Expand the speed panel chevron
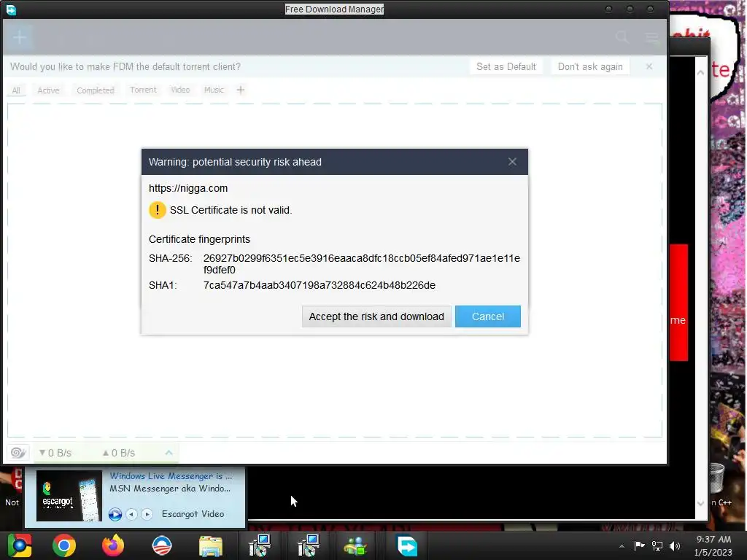Image resolution: width=747 pixels, height=560 pixels. [169, 452]
